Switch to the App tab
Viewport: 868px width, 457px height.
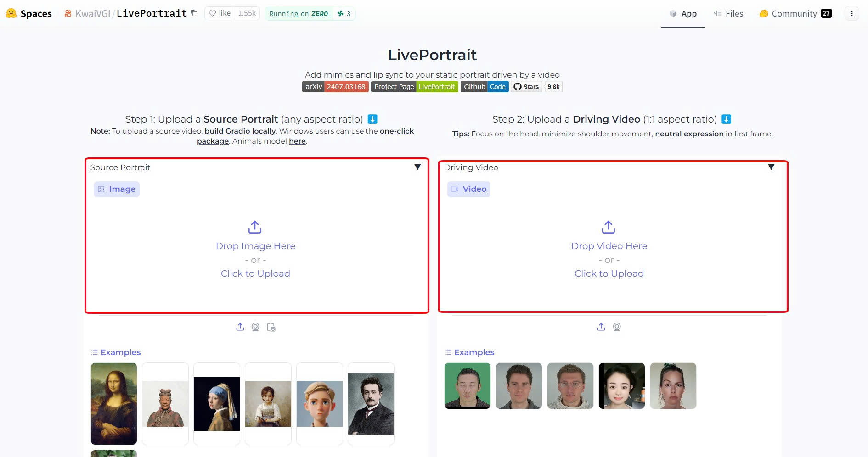pos(683,14)
